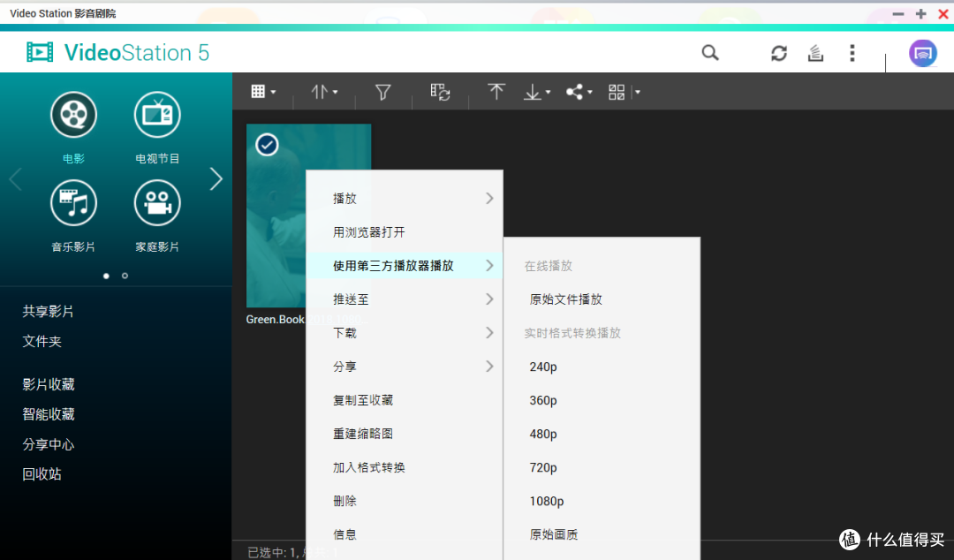This screenshot has height=560, width=954.
Task: Select the 音乐影片 music video icon
Action: pyautogui.click(x=73, y=202)
